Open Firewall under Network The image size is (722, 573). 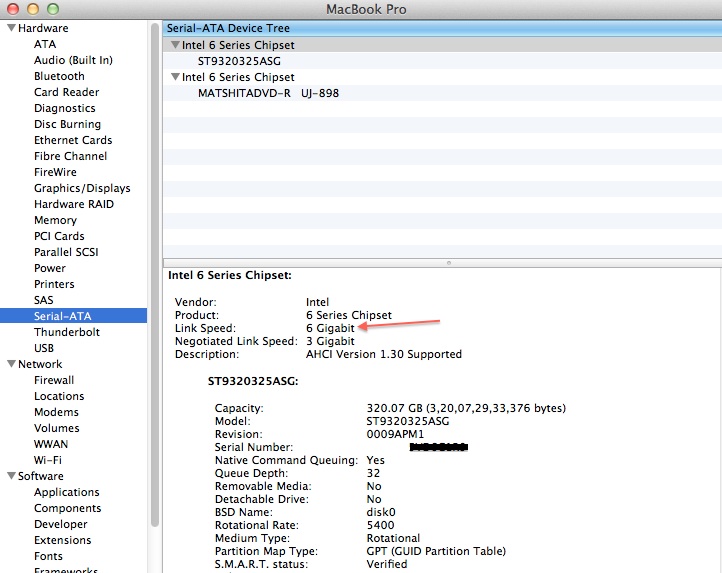(x=54, y=380)
